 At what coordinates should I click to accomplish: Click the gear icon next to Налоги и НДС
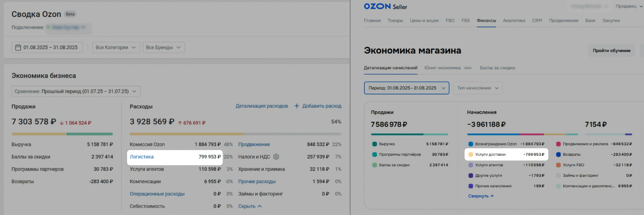pos(276,157)
